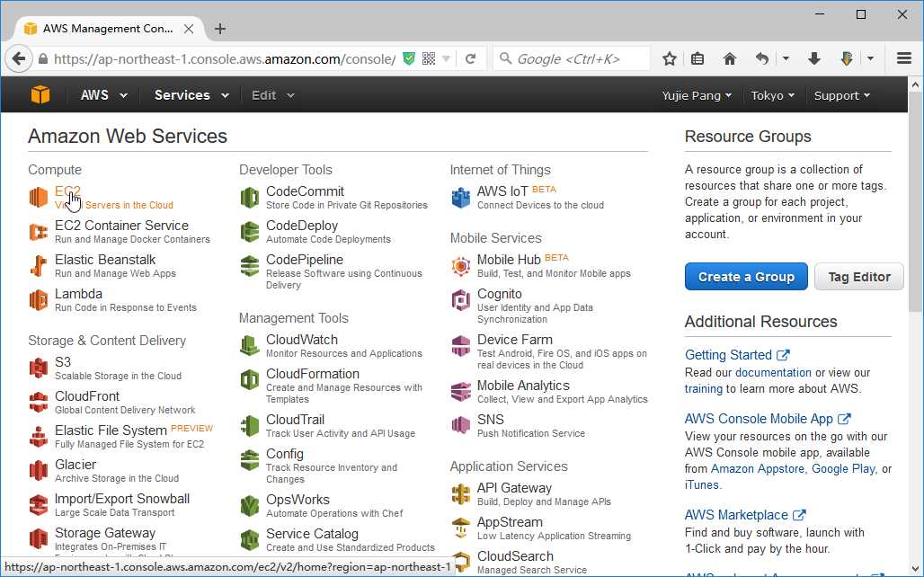
Task: Select the AWS Management Console browser tab
Action: (x=109, y=28)
